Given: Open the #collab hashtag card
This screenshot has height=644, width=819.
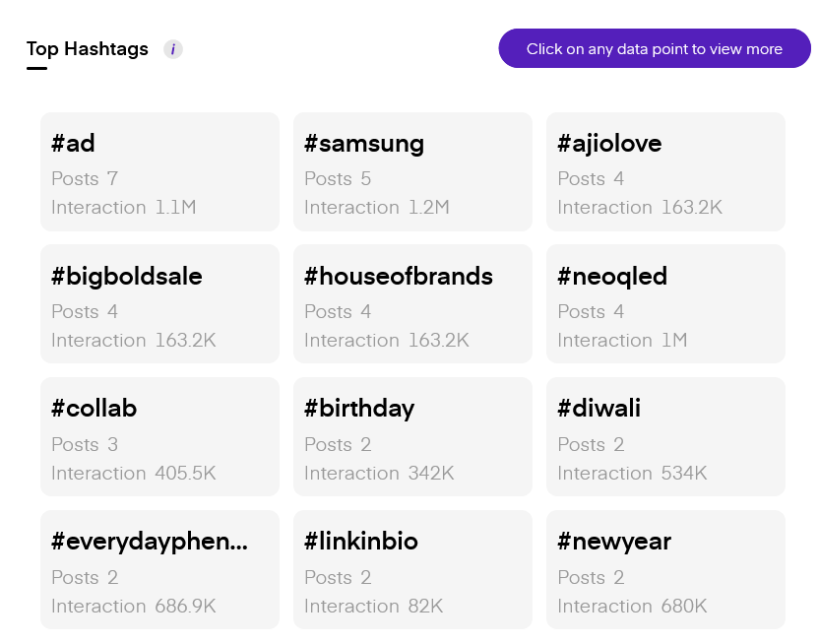Looking at the screenshot, I should (x=159, y=437).
